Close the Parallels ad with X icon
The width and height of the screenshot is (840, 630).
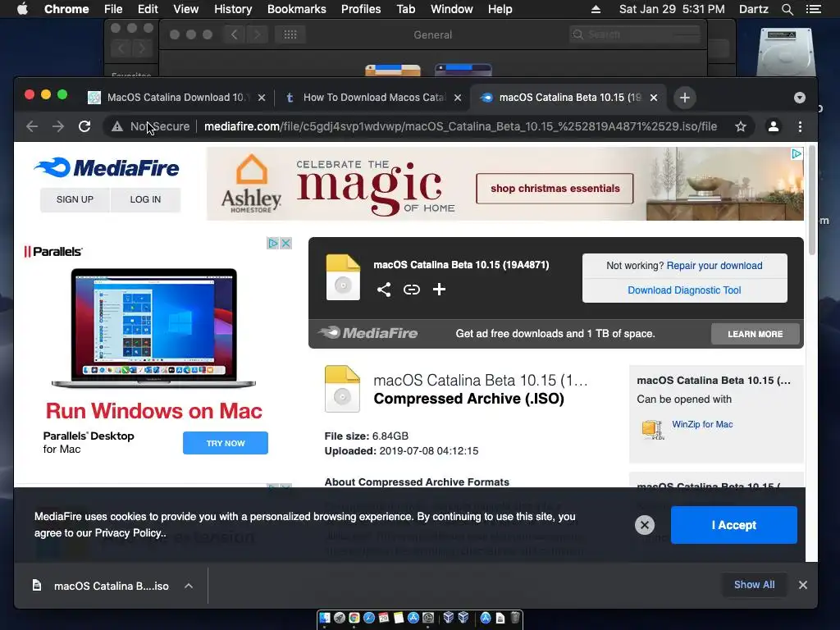coord(286,243)
